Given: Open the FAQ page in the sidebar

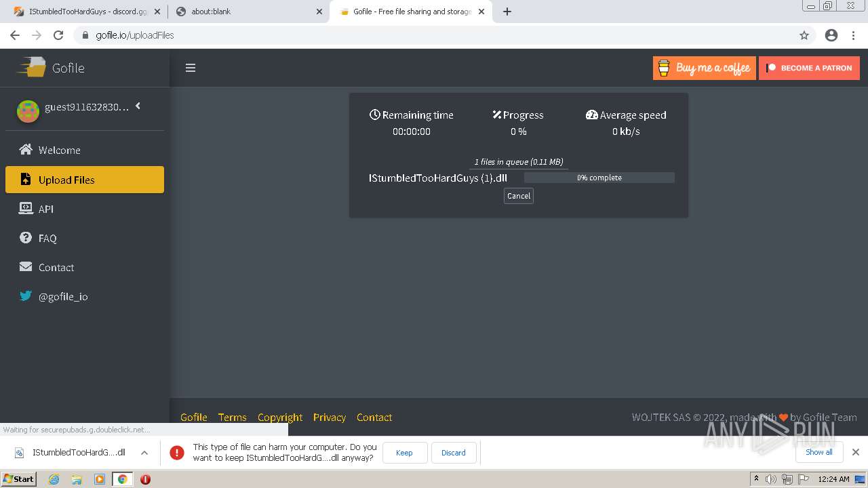Looking at the screenshot, I should [x=85, y=238].
